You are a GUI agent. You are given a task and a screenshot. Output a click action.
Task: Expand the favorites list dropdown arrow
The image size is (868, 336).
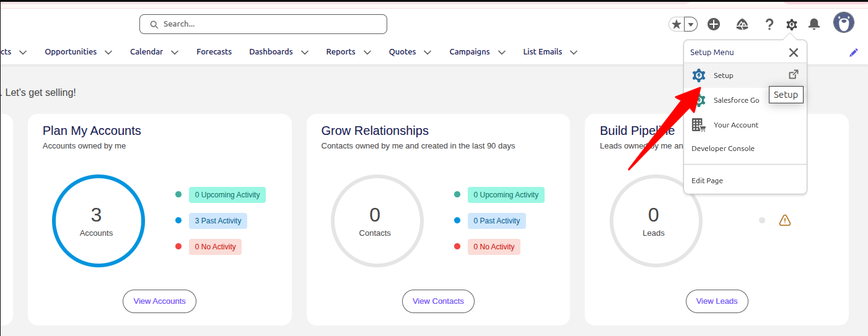pyautogui.click(x=691, y=24)
